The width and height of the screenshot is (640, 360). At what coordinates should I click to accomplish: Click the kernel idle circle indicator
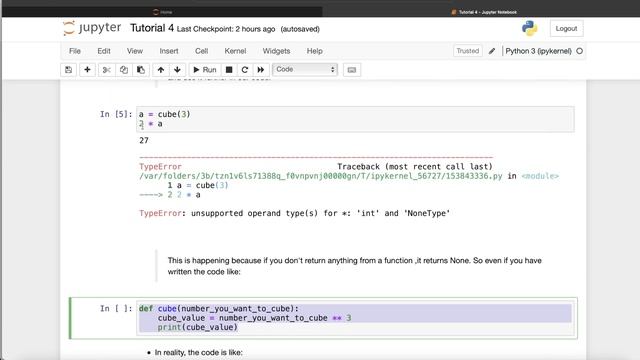coord(580,51)
